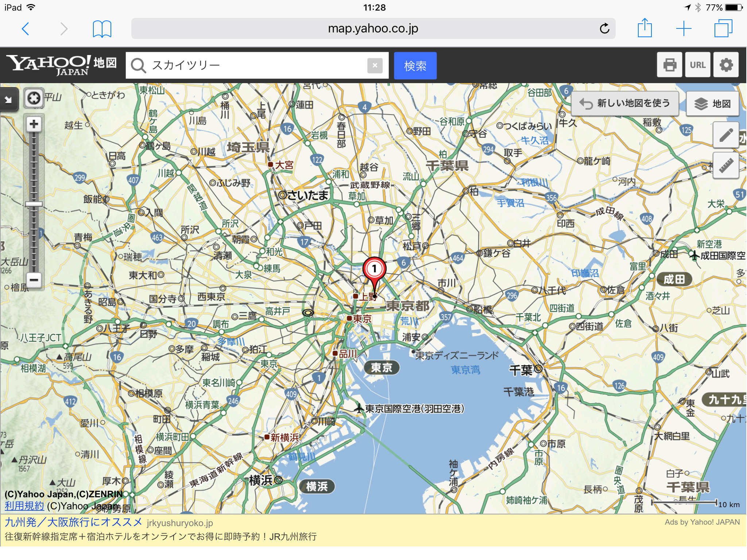Image resolution: width=747 pixels, height=560 pixels.
Task: Open map settings gear icon
Action: 726,65
